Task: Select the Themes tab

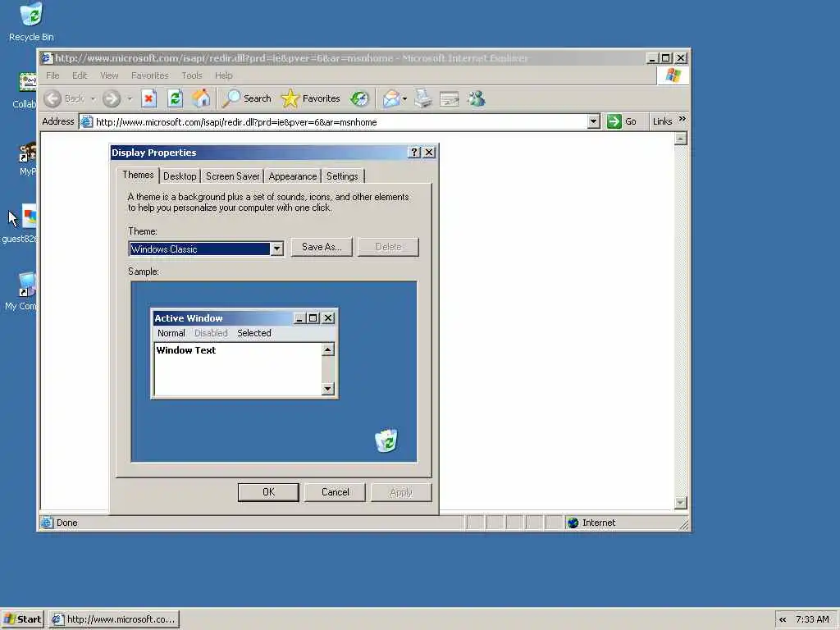Action: [138, 176]
